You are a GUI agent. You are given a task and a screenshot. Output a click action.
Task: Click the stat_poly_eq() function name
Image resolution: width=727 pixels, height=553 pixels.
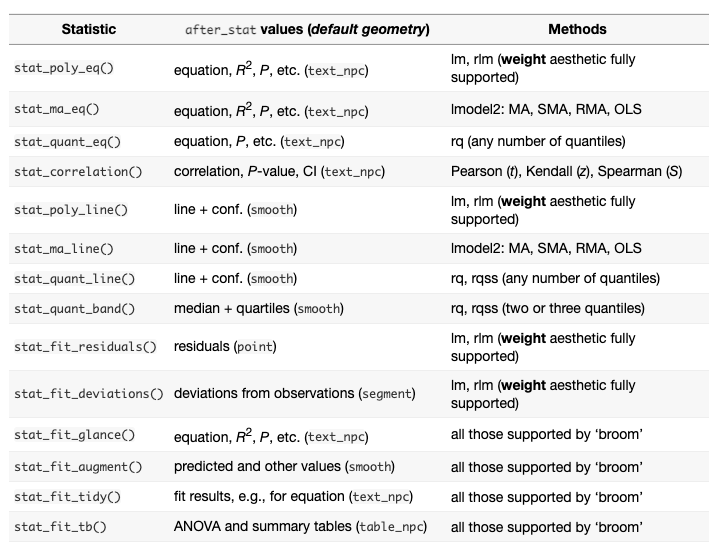(64, 68)
